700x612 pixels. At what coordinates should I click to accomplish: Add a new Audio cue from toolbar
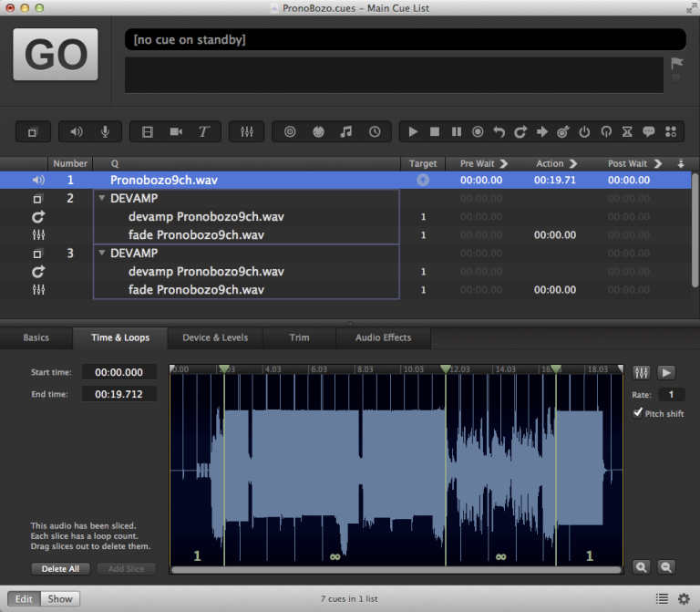click(77, 132)
